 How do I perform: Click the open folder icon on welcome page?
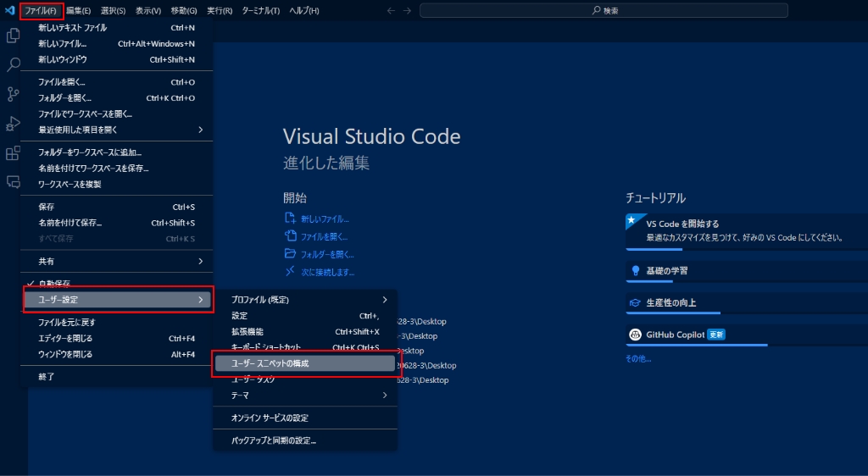click(x=291, y=254)
